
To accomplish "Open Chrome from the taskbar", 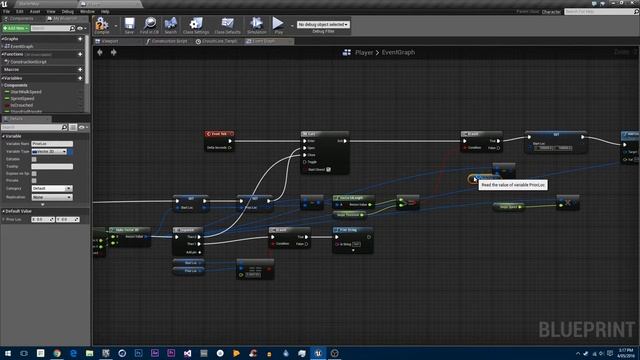I will click(57, 353).
